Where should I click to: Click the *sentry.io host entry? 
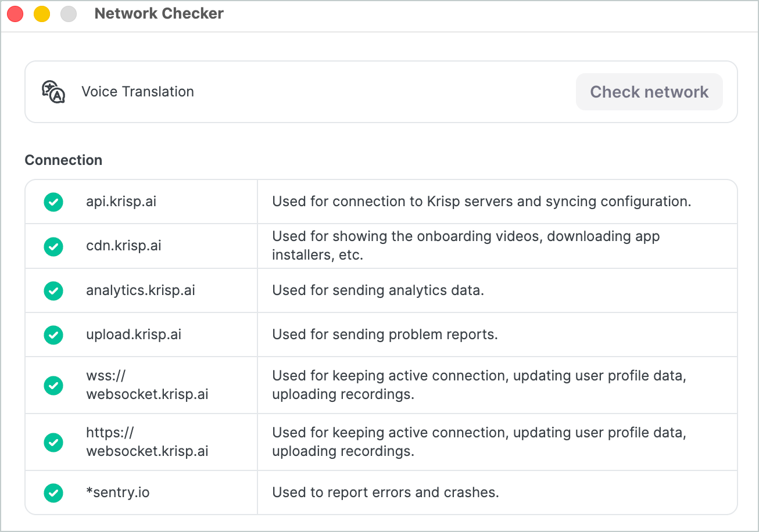[117, 493]
